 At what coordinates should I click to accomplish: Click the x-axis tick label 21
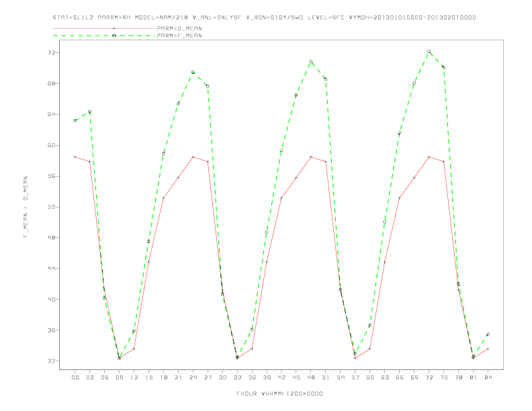tap(179, 377)
